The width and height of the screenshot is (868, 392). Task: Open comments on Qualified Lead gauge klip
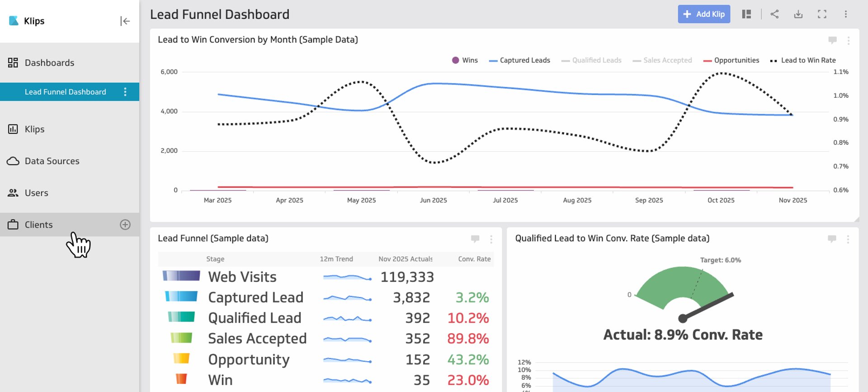[x=832, y=239]
